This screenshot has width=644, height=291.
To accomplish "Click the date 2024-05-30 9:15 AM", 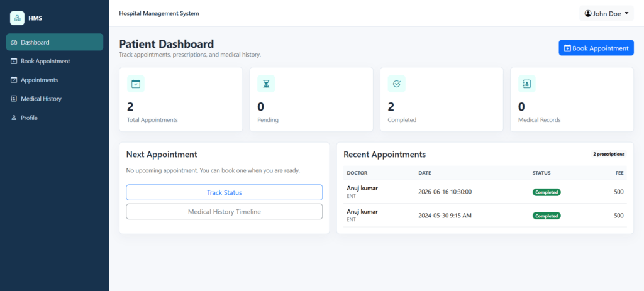I will coord(445,216).
